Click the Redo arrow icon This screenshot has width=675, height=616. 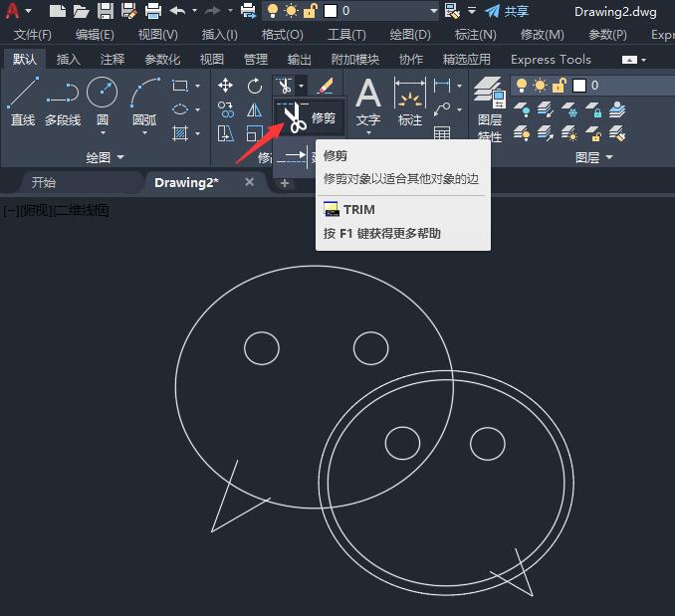point(213,10)
